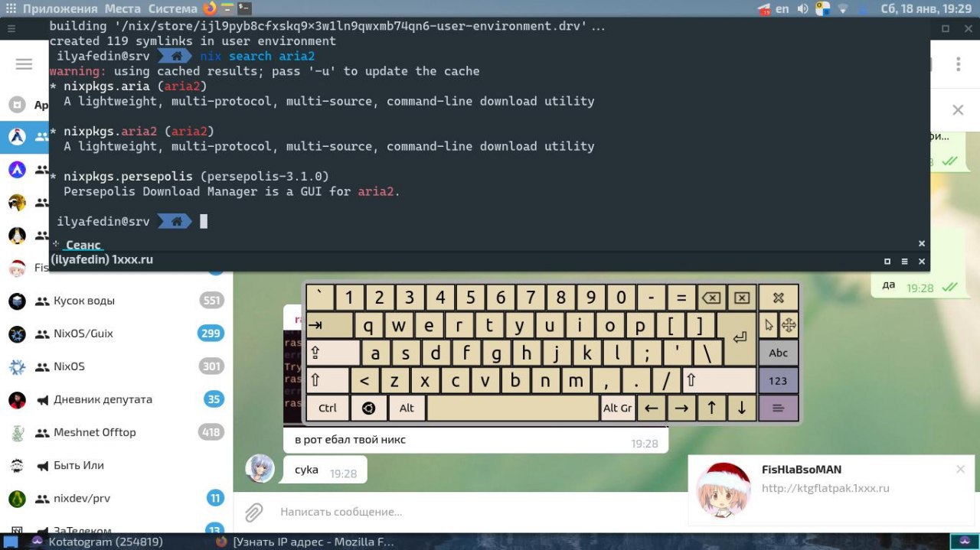
Task: Click the ` backtick key on keyboard
Action: pyautogui.click(x=319, y=298)
